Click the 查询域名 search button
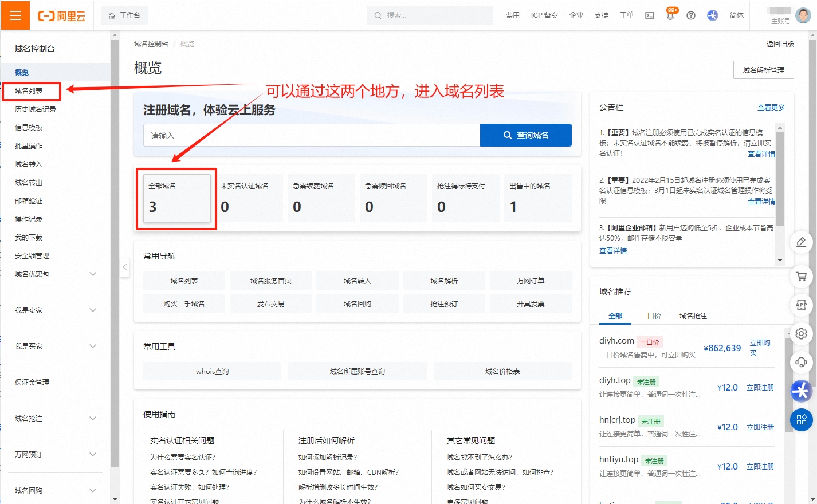 coord(525,135)
